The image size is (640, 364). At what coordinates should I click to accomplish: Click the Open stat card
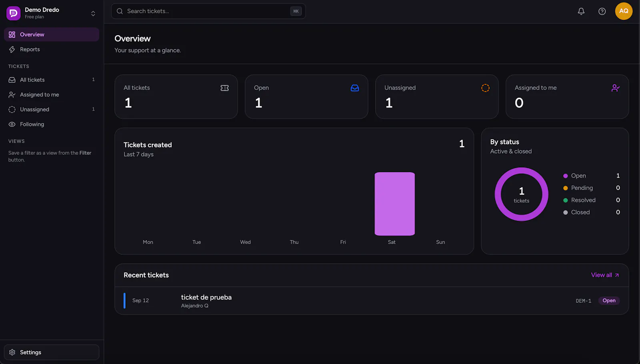tap(306, 96)
